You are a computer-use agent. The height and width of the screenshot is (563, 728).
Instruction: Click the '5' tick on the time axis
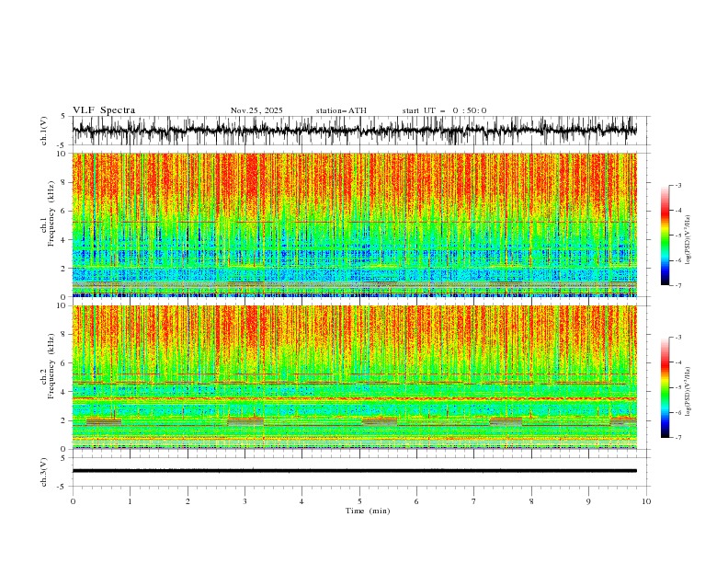(x=359, y=501)
